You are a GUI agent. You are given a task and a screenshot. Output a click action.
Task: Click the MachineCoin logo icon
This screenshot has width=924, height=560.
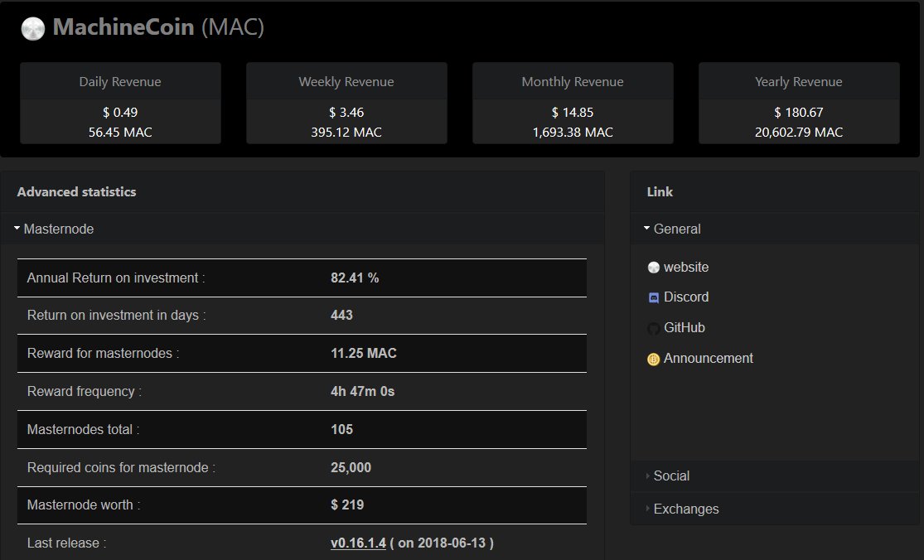32,27
